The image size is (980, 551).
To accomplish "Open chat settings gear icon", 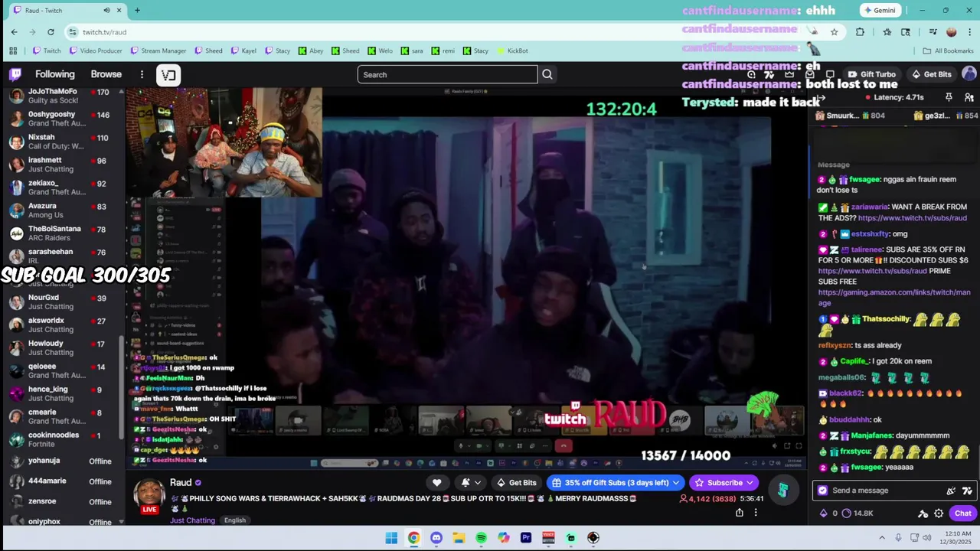I will pos(939,514).
